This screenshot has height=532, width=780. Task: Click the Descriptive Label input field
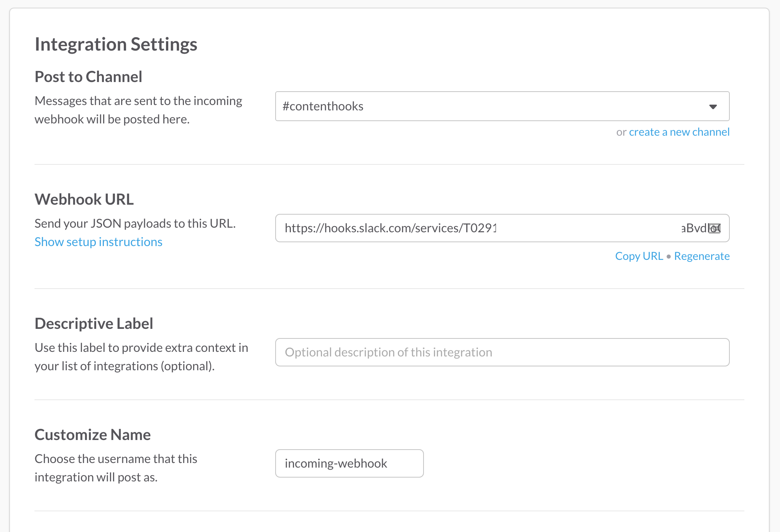pyautogui.click(x=502, y=352)
